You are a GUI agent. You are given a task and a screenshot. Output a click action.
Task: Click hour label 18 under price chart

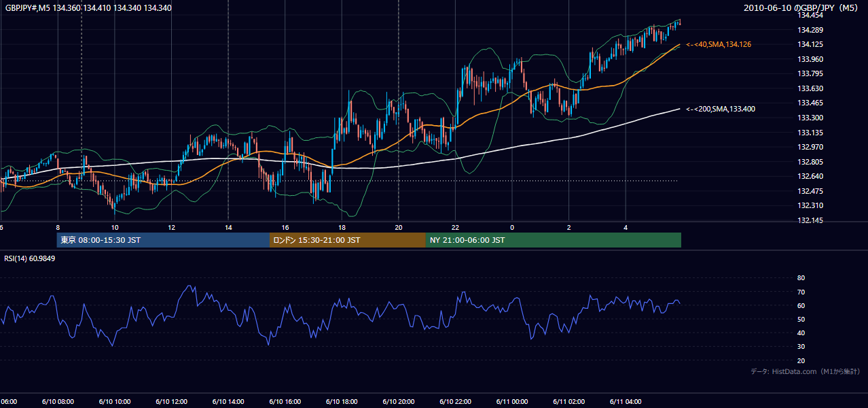pyautogui.click(x=342, y=228)
